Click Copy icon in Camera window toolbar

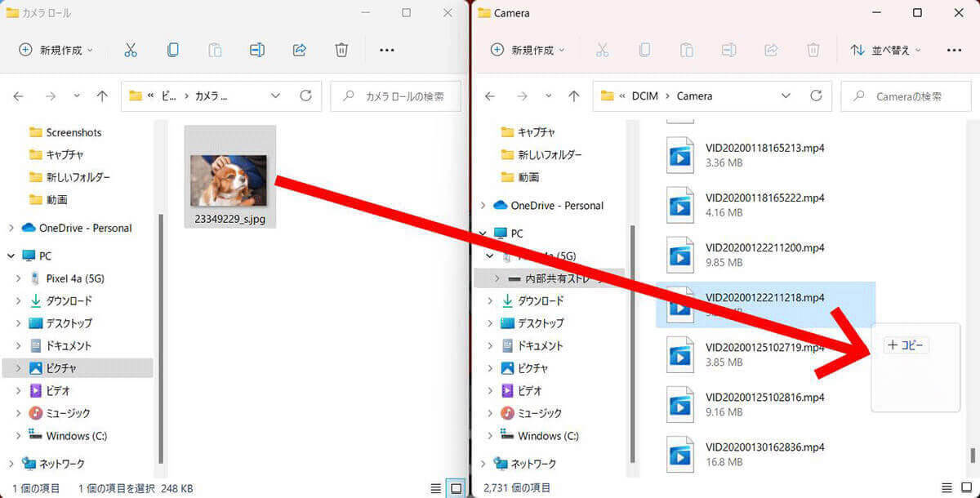click(x=644, y=50)
